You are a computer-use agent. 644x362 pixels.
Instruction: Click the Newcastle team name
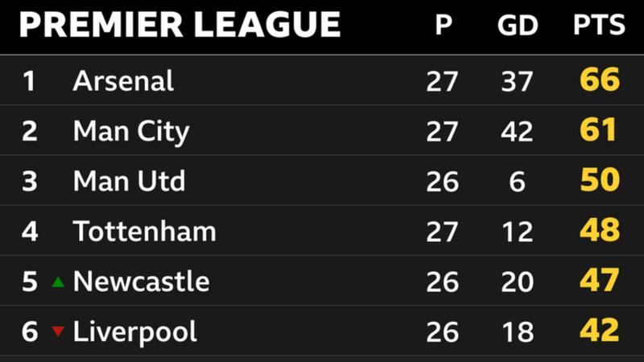142,282
